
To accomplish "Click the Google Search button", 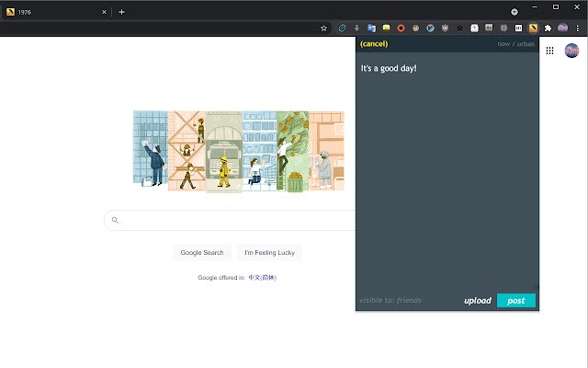I will pos(202,253).
